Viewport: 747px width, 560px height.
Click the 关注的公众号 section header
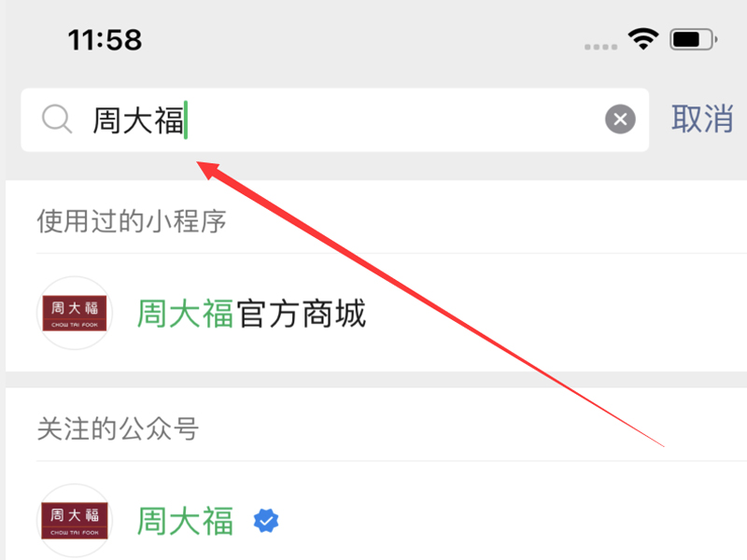click(x=118, y=428)
